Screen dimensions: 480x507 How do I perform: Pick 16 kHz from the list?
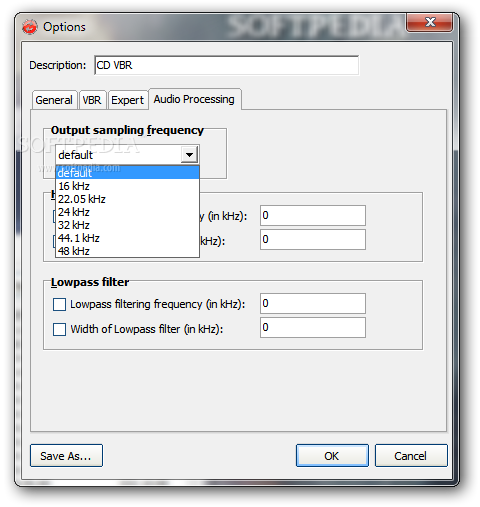click(x=128, y=186)
